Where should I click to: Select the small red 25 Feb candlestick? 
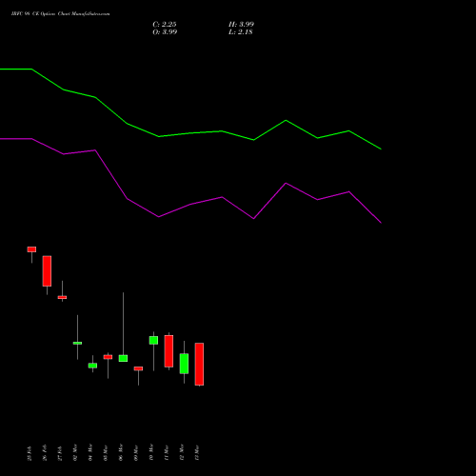pos(31,249)
